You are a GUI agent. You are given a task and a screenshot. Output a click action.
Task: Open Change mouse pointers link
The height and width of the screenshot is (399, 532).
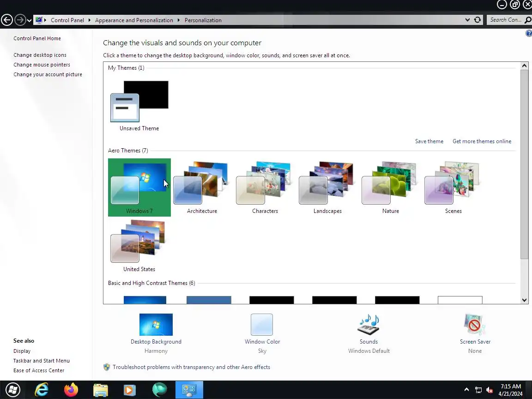click(42, 65)
